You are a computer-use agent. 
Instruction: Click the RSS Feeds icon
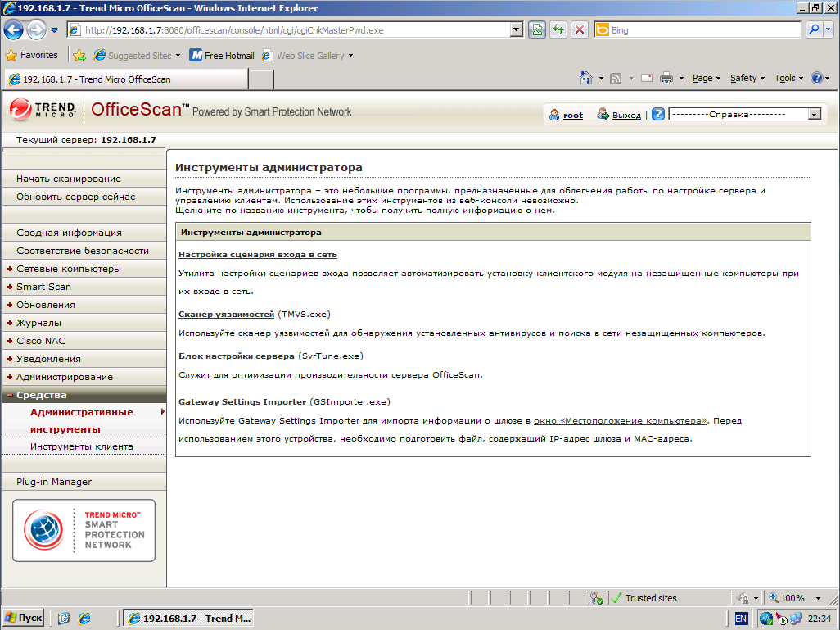[616, 79]
